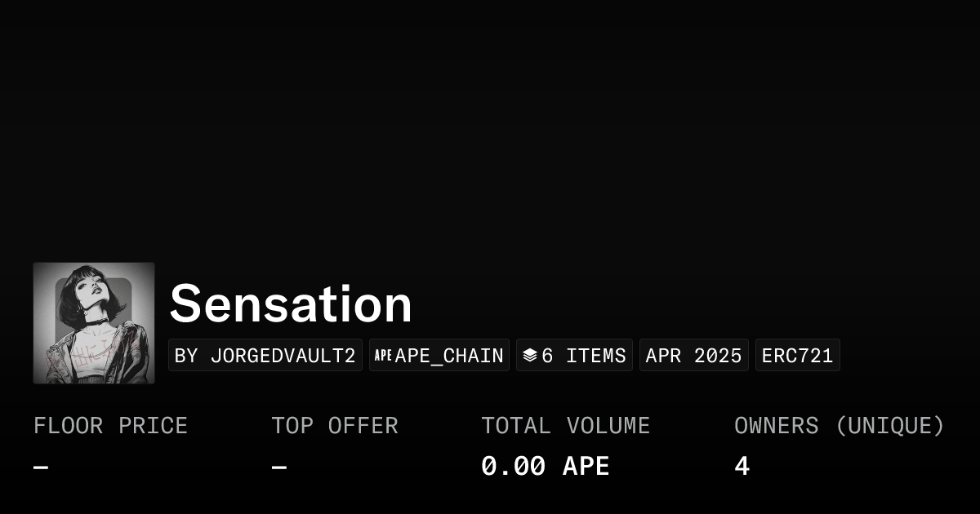Click the 6 ITEMS count text

click(x=584, y=356)
